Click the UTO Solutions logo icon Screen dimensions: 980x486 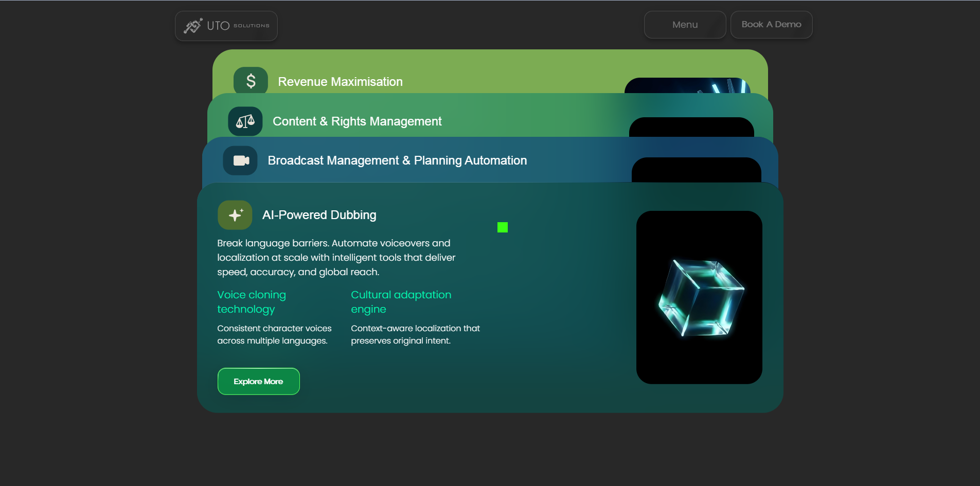point(193,26)
